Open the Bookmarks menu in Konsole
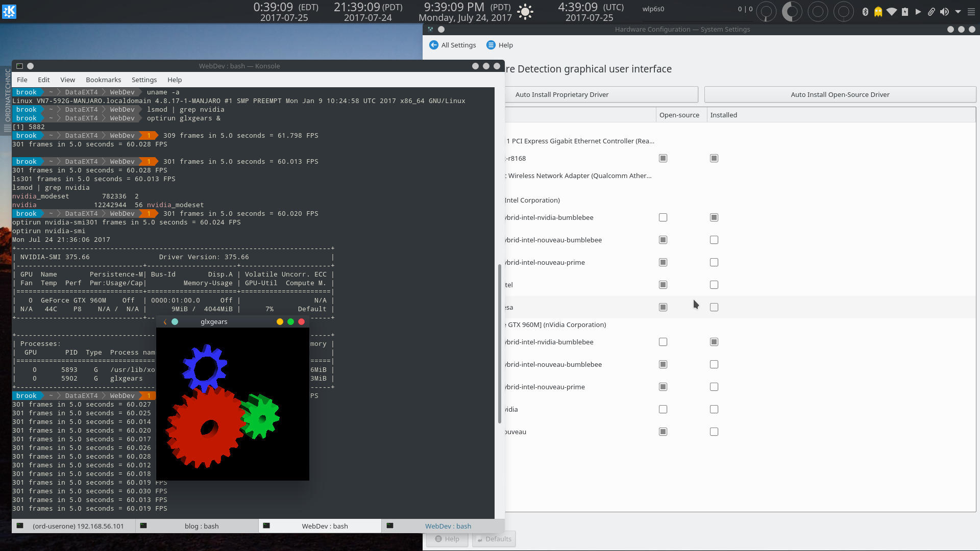Screen dimensions: 980x551 [x=103, y=80]
